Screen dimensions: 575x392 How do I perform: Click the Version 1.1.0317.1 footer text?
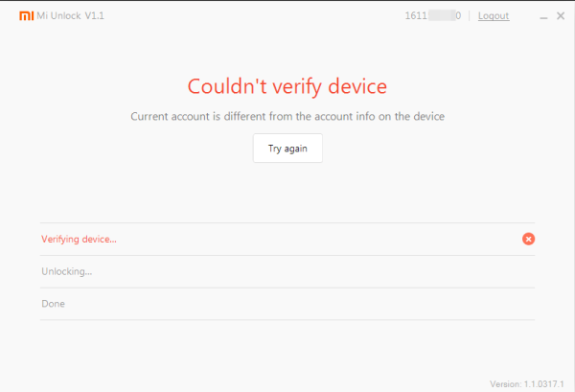point(527,384)
